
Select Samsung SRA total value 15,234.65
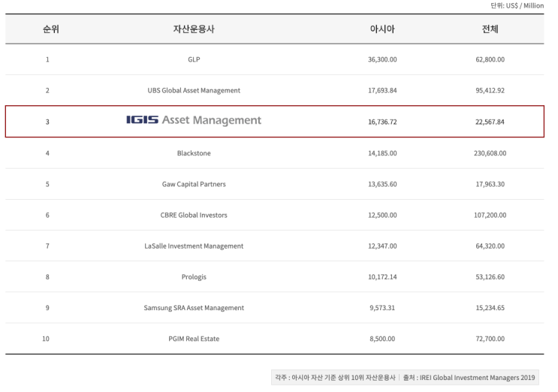[x=490, y=308]
